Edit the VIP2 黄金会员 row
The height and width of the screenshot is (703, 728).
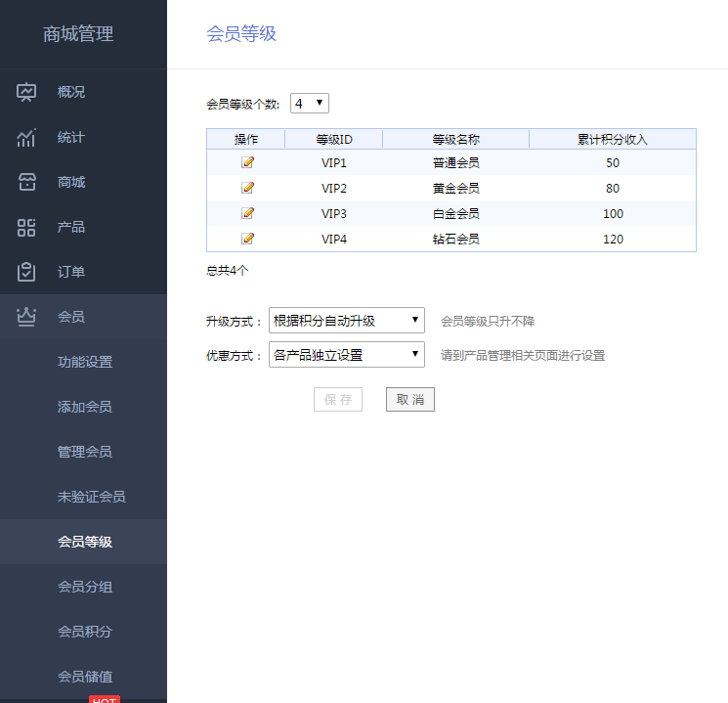click(x=247, y=188)
